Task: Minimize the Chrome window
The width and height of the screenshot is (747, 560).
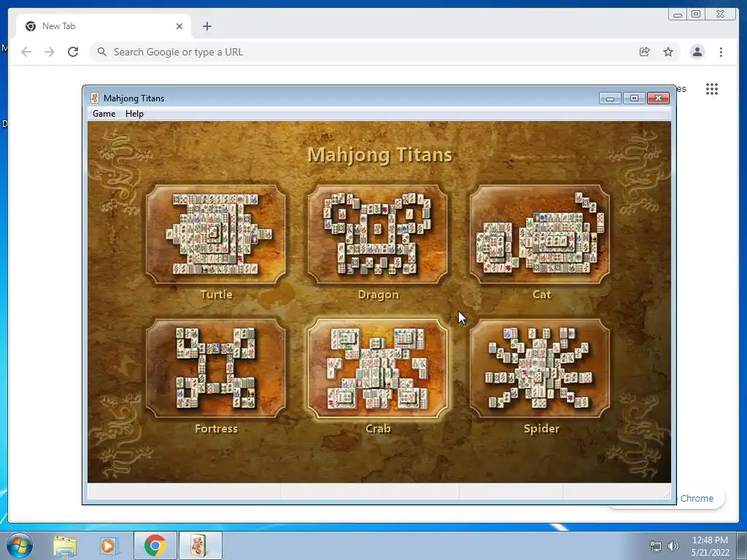Action: (678, 15)
